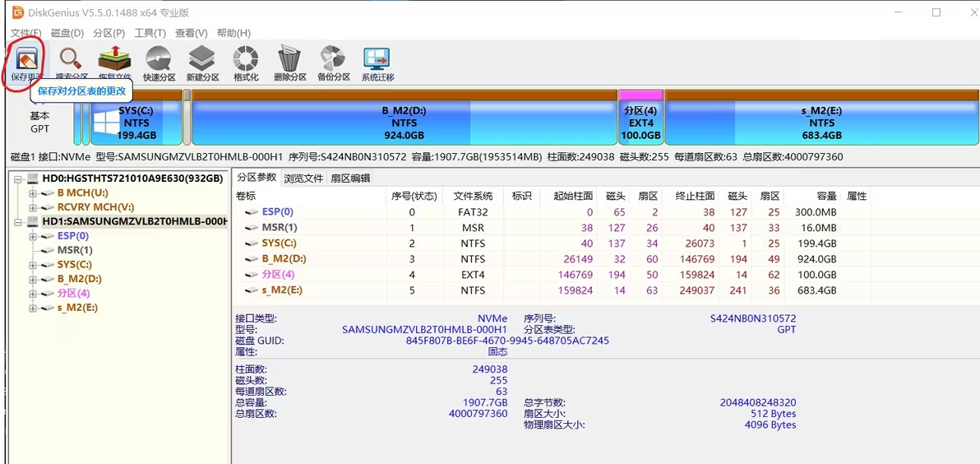
Task: Click the 512 Bytes sector size value
Action: (774, 414)
